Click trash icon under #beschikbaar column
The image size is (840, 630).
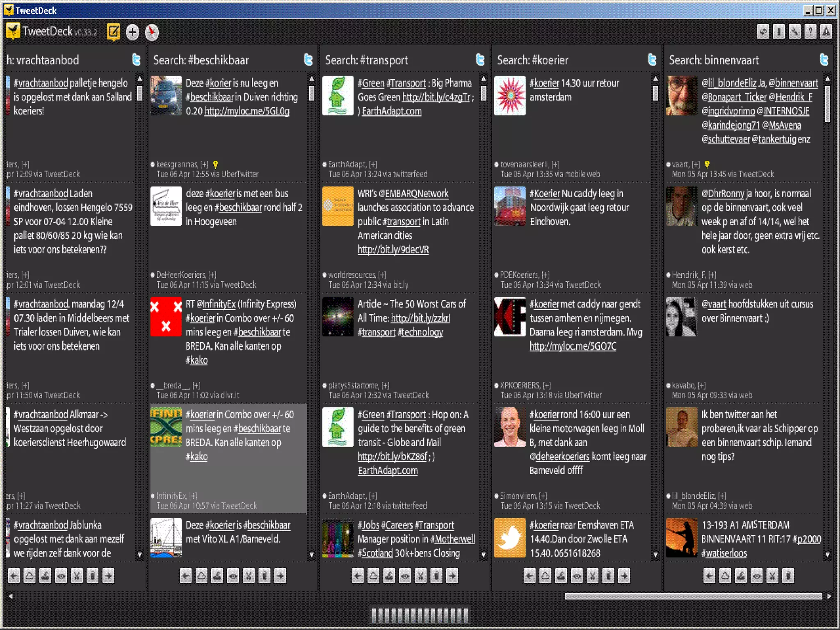point(265,576)
